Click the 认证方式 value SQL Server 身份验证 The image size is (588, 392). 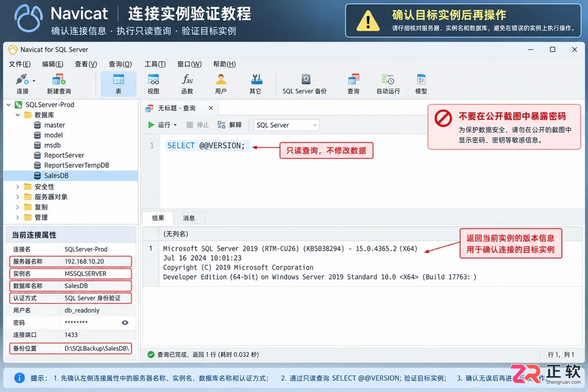coord(92,298)
